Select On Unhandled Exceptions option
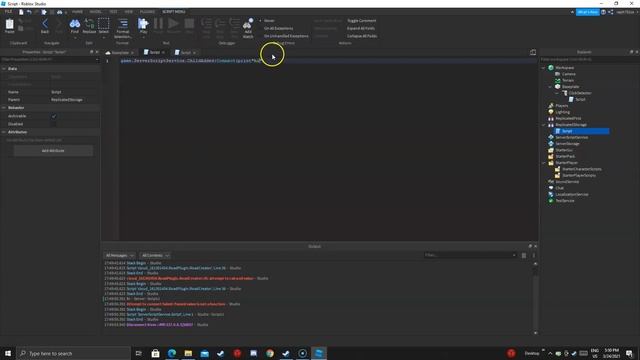The height and width of the screenshot is (360, 640). (x=286, y=36)
